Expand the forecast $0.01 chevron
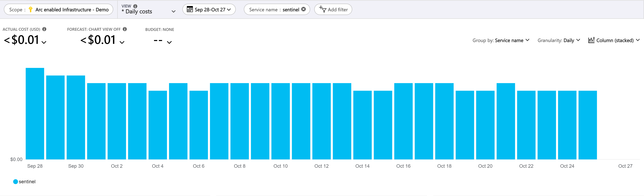Screen dimensions: 644x196 pos(122,42)
